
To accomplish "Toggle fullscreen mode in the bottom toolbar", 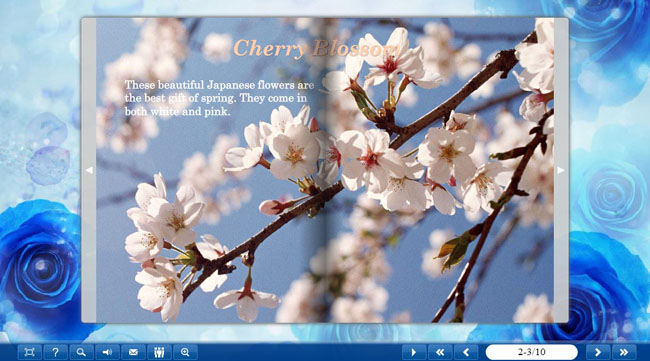I will (29, 352).
